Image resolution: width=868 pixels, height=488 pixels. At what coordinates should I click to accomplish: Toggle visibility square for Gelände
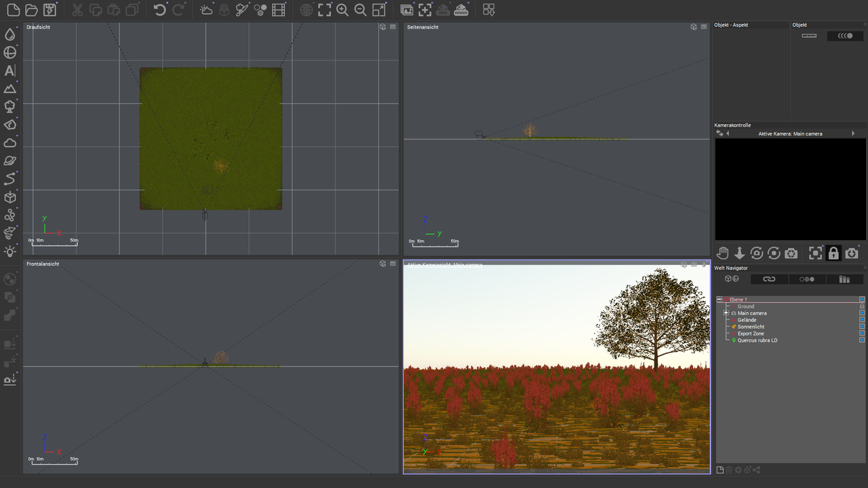(x=862, y=320)
